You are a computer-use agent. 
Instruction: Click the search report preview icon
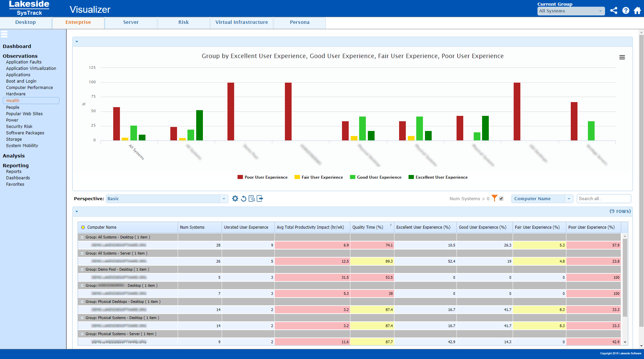click(x=252, y=198)
